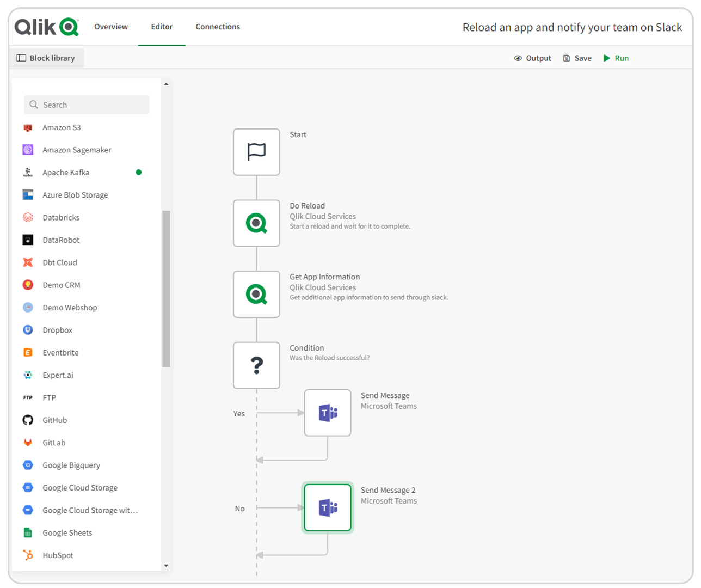
Task: Select the Databricks connector icon
Action: click(x=28, y=217)
